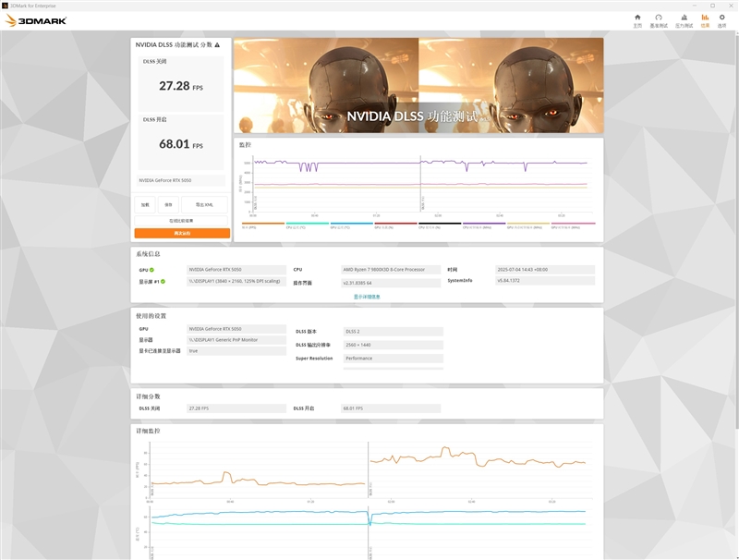Click the DLSS 关闭 27.28 FPS score tile
Screen dimensions: 739x560
[x=181, y=84]
